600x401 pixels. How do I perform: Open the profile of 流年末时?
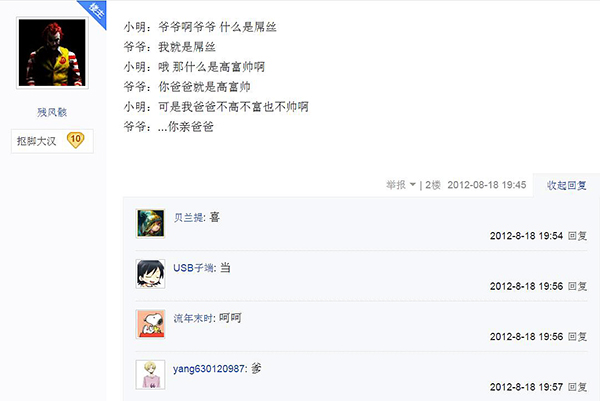193,318
